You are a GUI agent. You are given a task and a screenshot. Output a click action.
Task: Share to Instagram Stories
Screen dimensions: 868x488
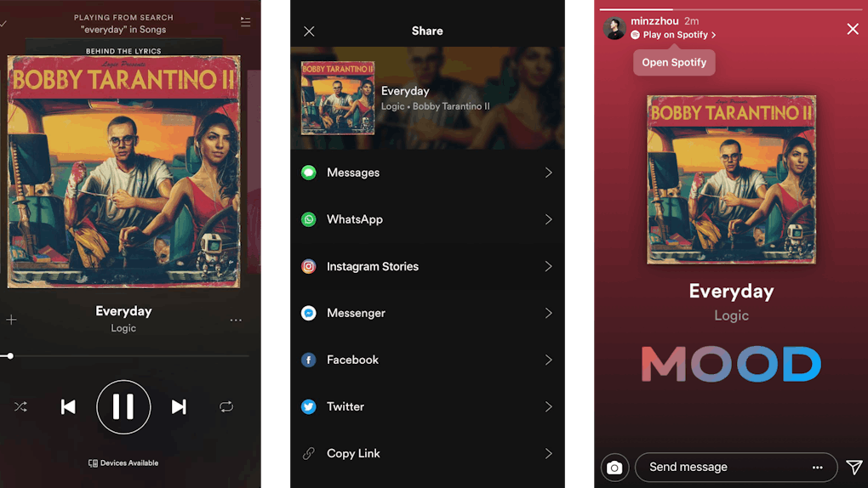click(427, 266)
